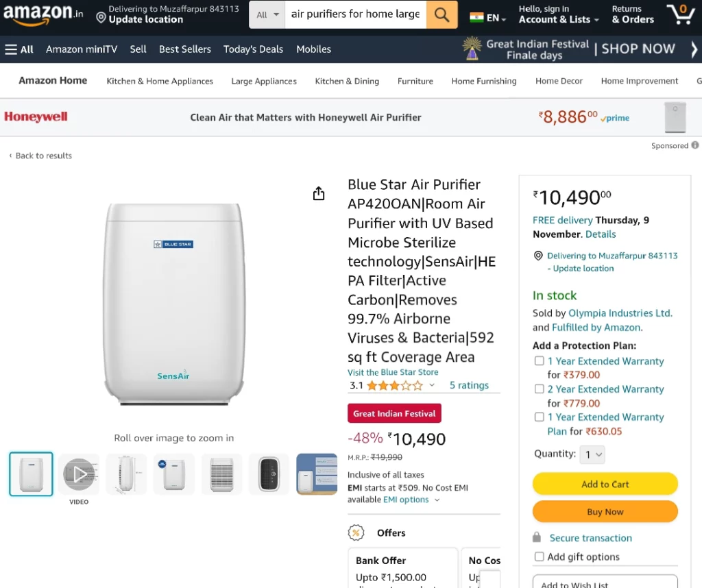702x588 pixels.
Task: Enable Add gift options checkbox
Action: click(540, 556)
